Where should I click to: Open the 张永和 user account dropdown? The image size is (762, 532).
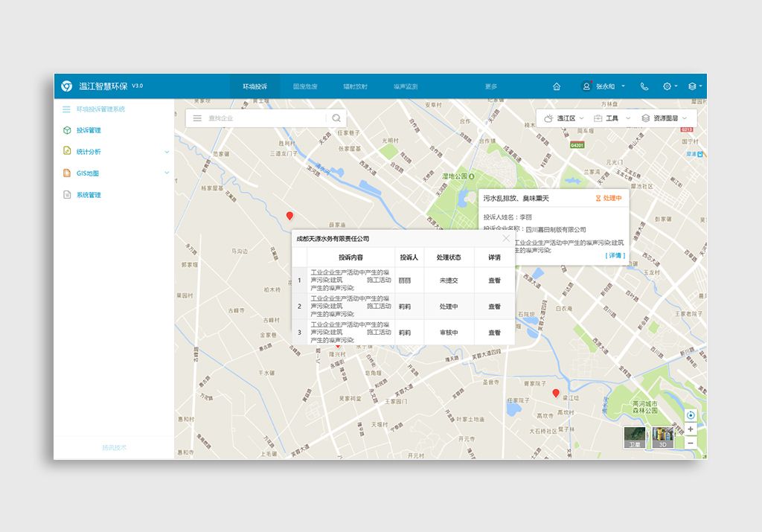coord(606,86)
